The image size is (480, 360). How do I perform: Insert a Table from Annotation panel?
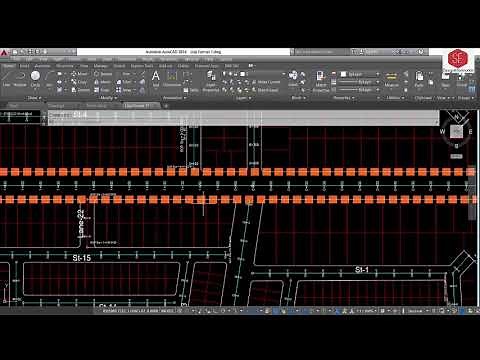[191, 90]
